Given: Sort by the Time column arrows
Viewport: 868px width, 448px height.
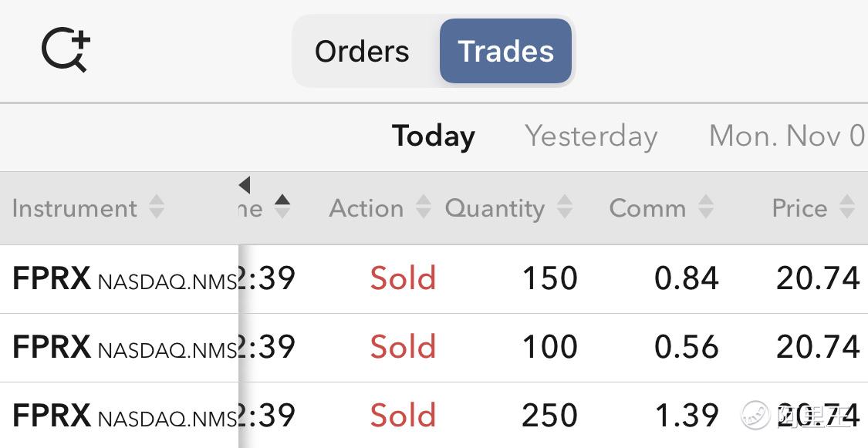Looking at the screenshot, I should (x=282, y=207).
